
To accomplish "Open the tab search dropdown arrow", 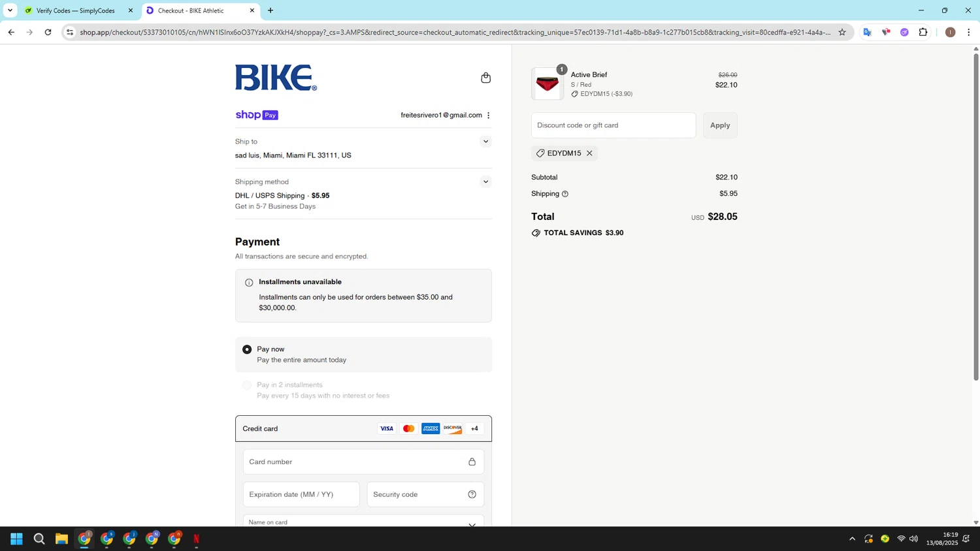I will tap(10, 10).
